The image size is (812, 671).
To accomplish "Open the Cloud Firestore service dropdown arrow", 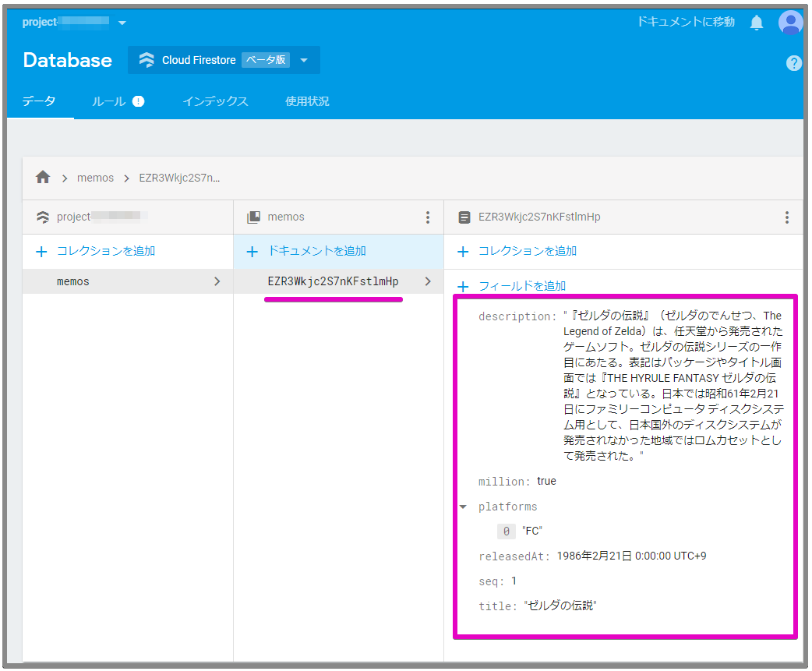I will (304, 59).
